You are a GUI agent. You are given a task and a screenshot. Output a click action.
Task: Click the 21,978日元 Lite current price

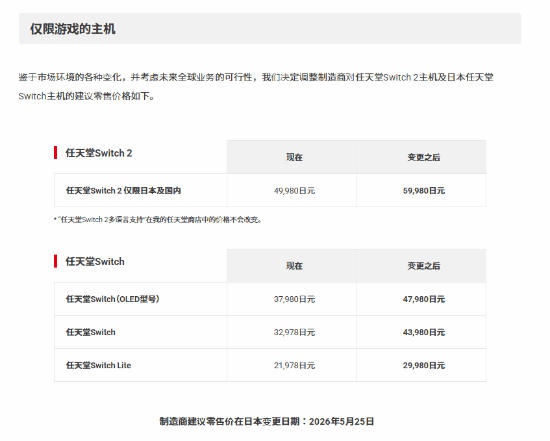[x=294, y=365]
